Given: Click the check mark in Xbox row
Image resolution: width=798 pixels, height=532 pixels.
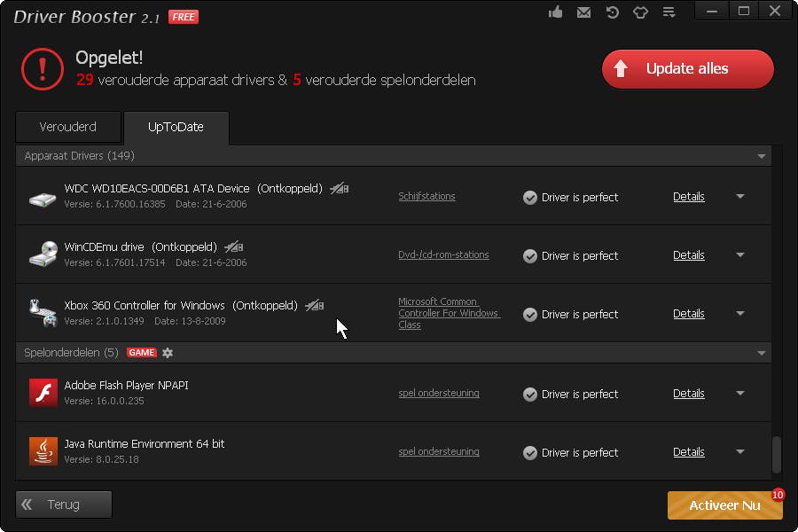Looking at the screenshot, I should (x=530, y=315).
